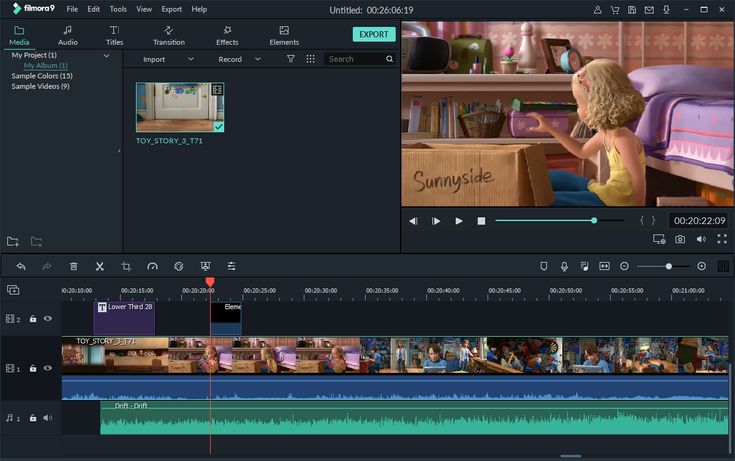This screenshot has width=735, height=461.
Task: Click the undo arrow in timeline toolbar
Action: [21, 266]
